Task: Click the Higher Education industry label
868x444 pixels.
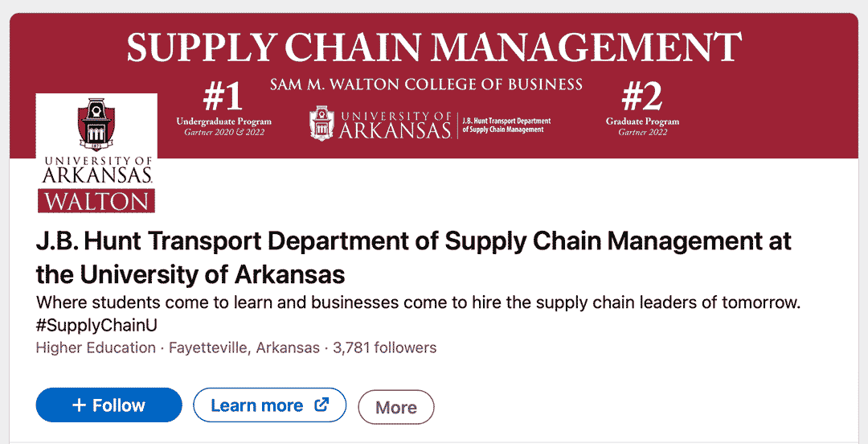Action: tap(96, 348)
